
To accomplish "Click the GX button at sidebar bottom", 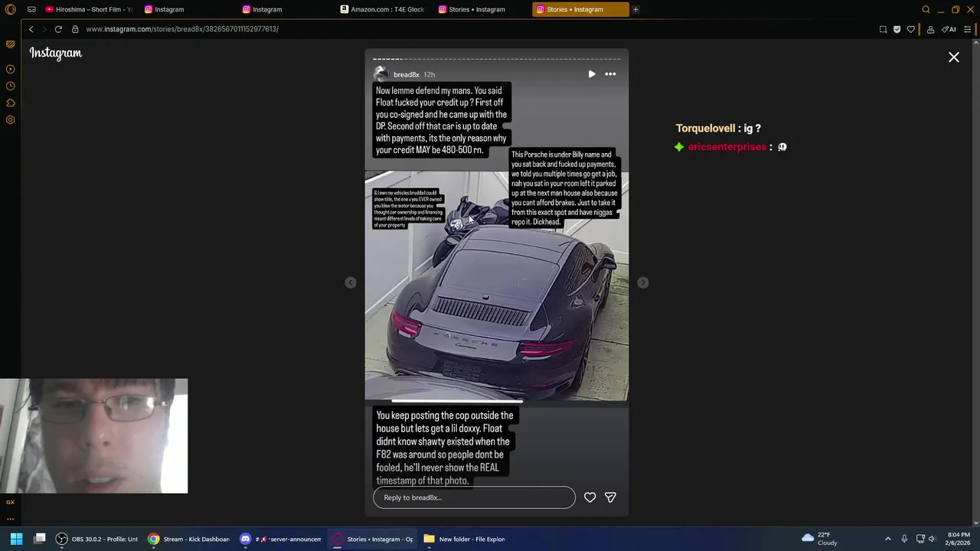I will tap(10, 502).
